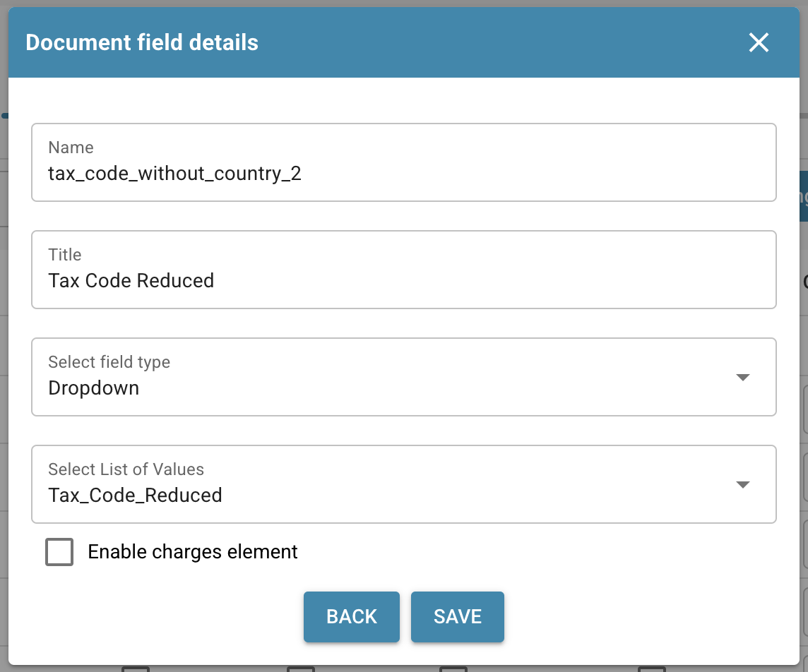
Task: Place cursor in 'Tax Code Reduced' text
Action: [131, 281]
